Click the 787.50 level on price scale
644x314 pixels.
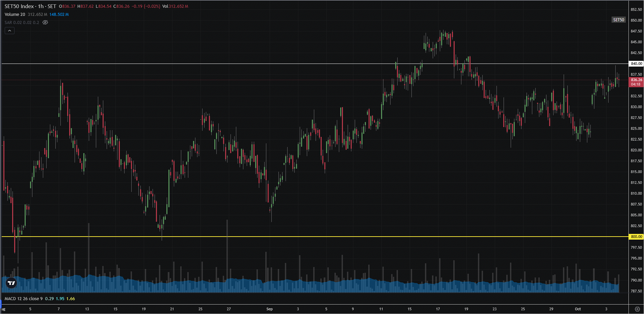pos(636,291)
